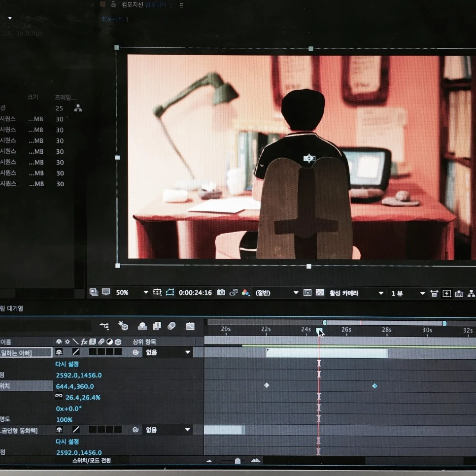Toggle the motion blur enable icon
The height and width of the screenshot is (476, 476).
[171, 326]
